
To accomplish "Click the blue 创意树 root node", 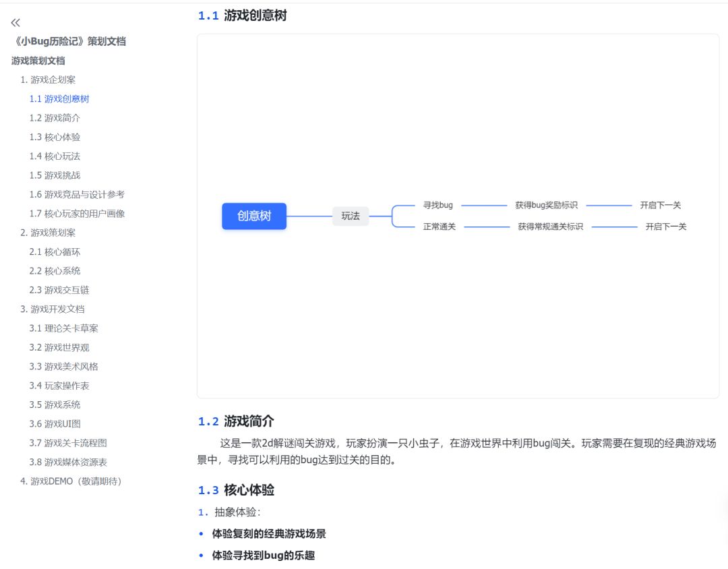I will pos(254,216).
